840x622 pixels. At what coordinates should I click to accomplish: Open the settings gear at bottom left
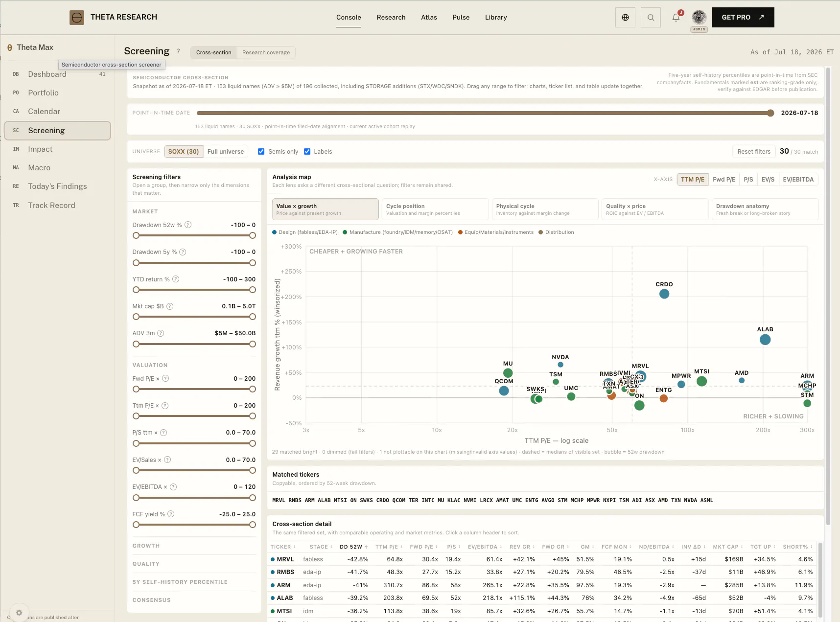point(19,613)
